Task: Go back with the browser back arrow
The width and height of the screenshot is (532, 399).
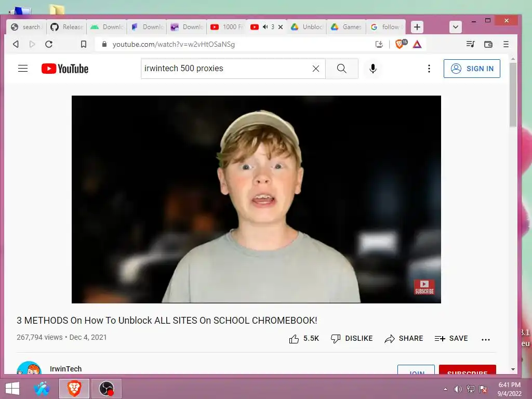Action: [x=16, y=44]
